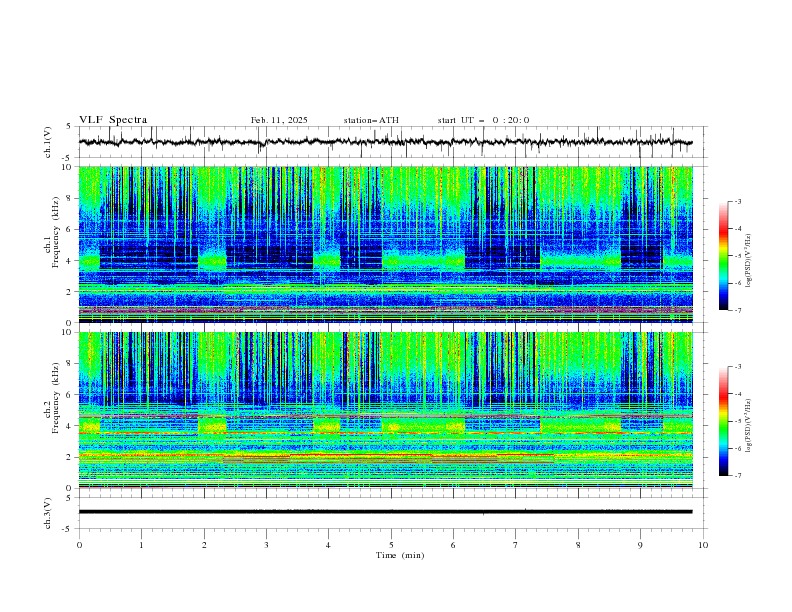This screenshot has width=792, height=612.
Task: Click the ch.1 voltage waveform trace
Action: coord(385,142)
